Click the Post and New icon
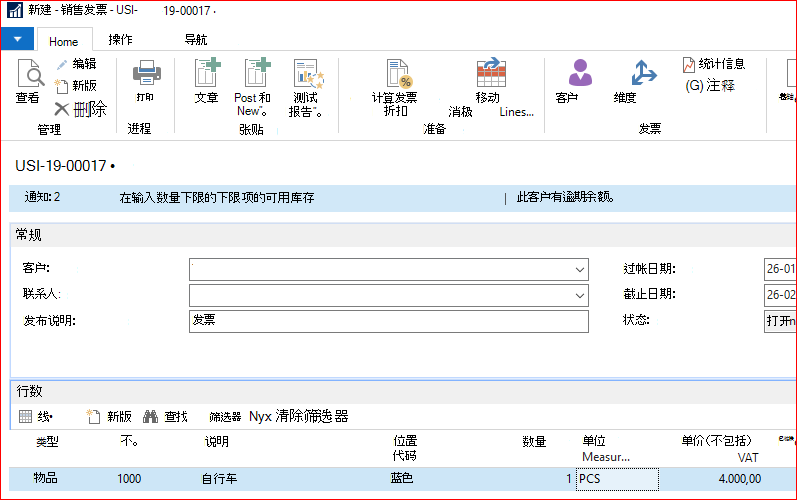The image size is (797, 500). point(257,73)
